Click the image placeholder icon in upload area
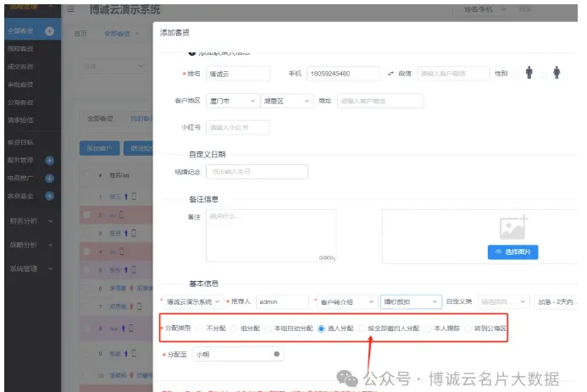This screenshot has width=587, height=392. pos(513,227)
